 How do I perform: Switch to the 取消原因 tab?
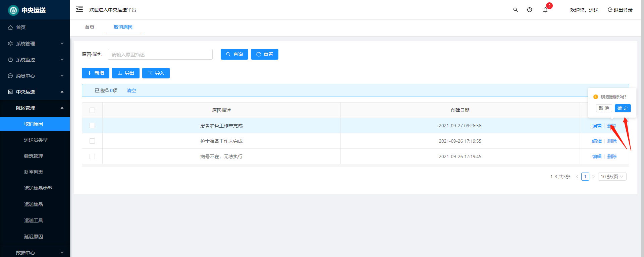tap(123, 27)
